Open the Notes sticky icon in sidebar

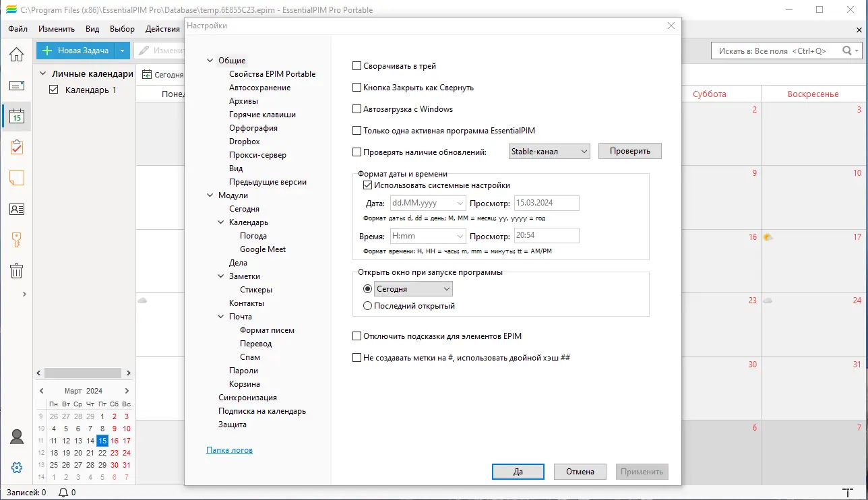pyautogui.click(x=16, y=178)
